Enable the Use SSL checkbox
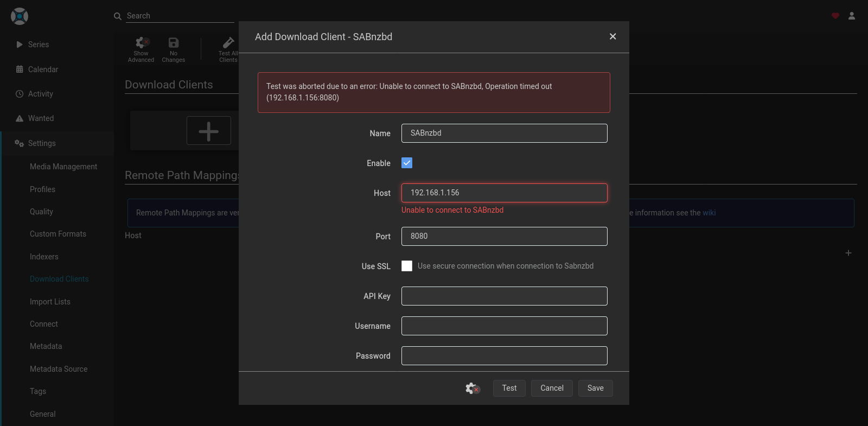The image size is (868, 426). point(407,266)
